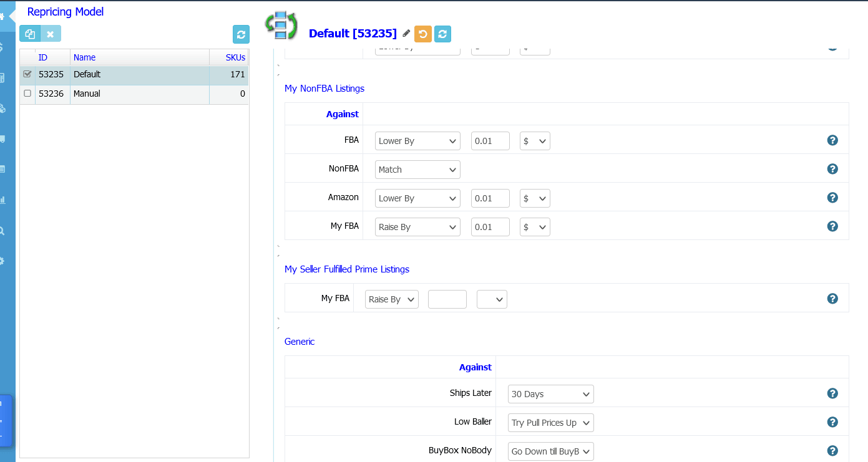Duplicate the repricing model via copy icon
The image size is (868, 462).
tap(29, 34)
